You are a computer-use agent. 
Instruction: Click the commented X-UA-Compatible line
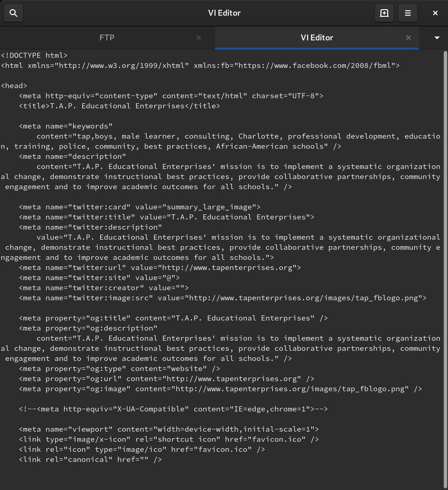pyautogui.click(x=173, y=409)
